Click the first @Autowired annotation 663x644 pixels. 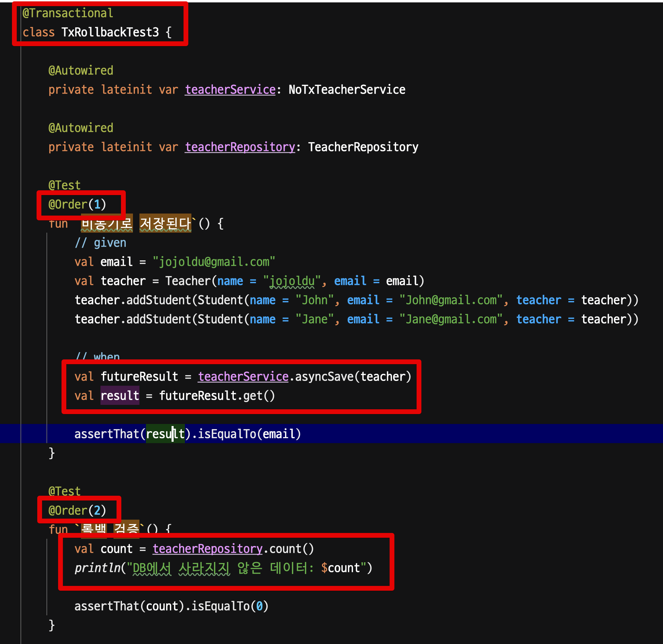[x=81, y=70]
